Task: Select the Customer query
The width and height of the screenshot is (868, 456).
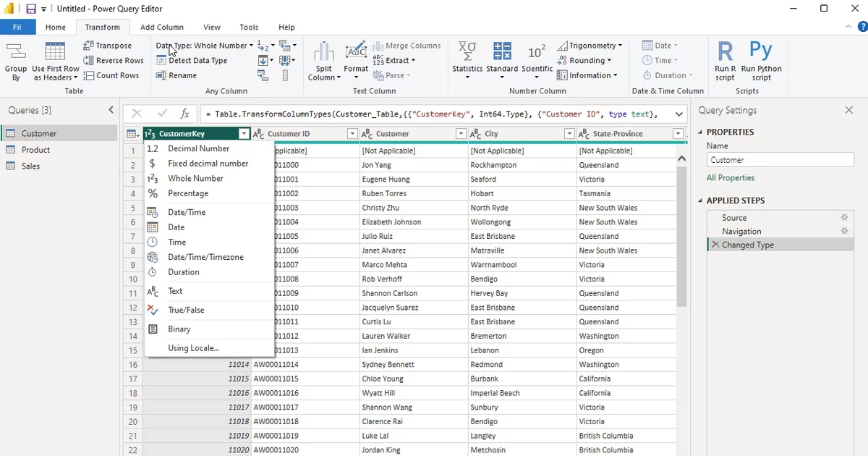Action: pyautogui.click(x=59, y=133)
